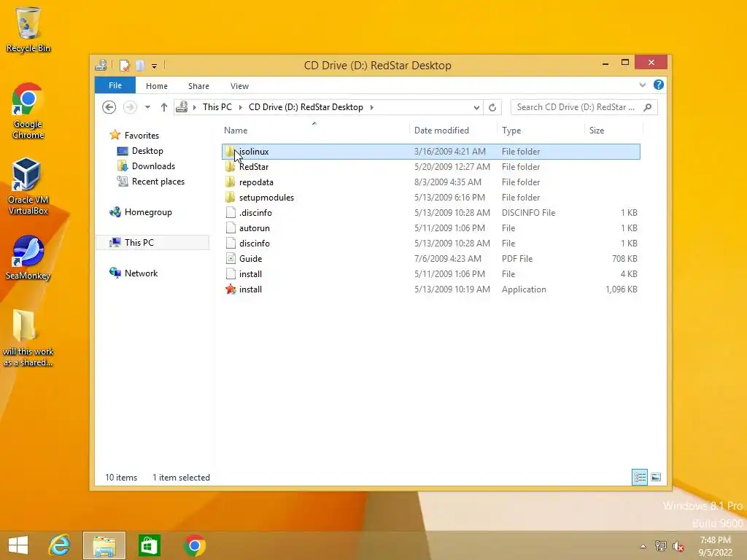Screen dimensions: 747x560
Task: Open the address bar history dropdown
Action: (476, 108)
